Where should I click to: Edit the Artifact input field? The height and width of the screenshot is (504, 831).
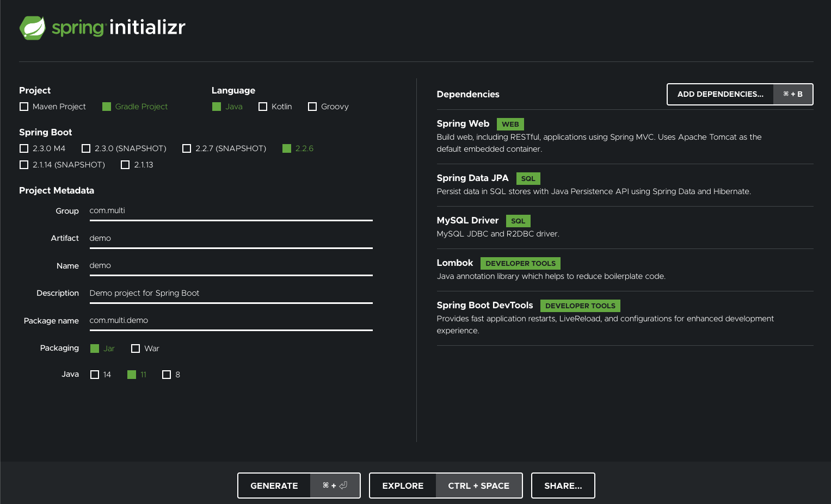(231, 238)
